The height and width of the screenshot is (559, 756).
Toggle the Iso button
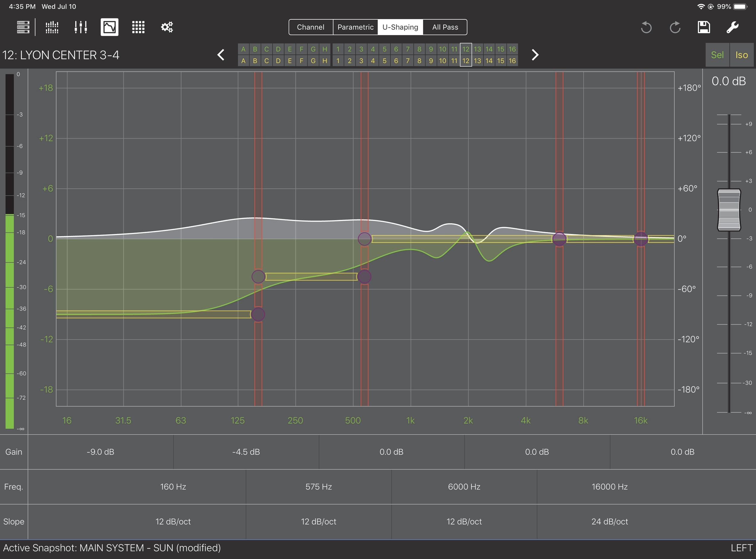(x=741, y=55)
